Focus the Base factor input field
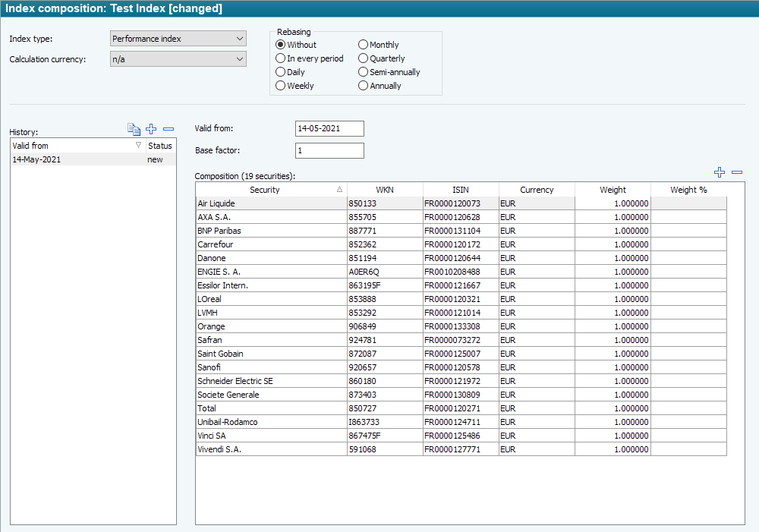The image size is (759, 532). pos(329,151)
